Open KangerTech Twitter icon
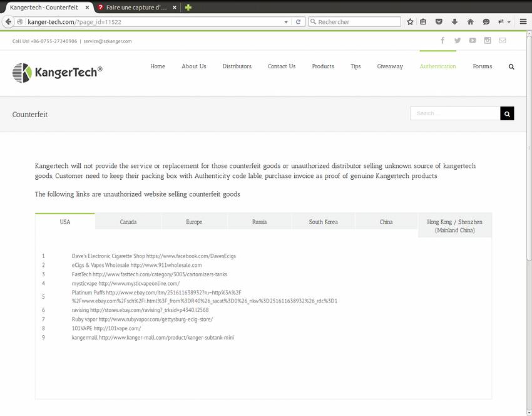 [x=458, y=41]
